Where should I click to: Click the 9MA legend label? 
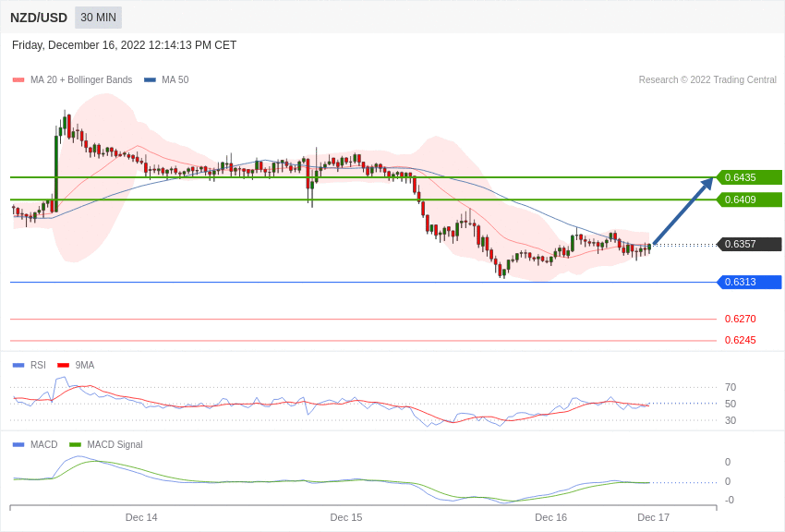tap(85, 366)
